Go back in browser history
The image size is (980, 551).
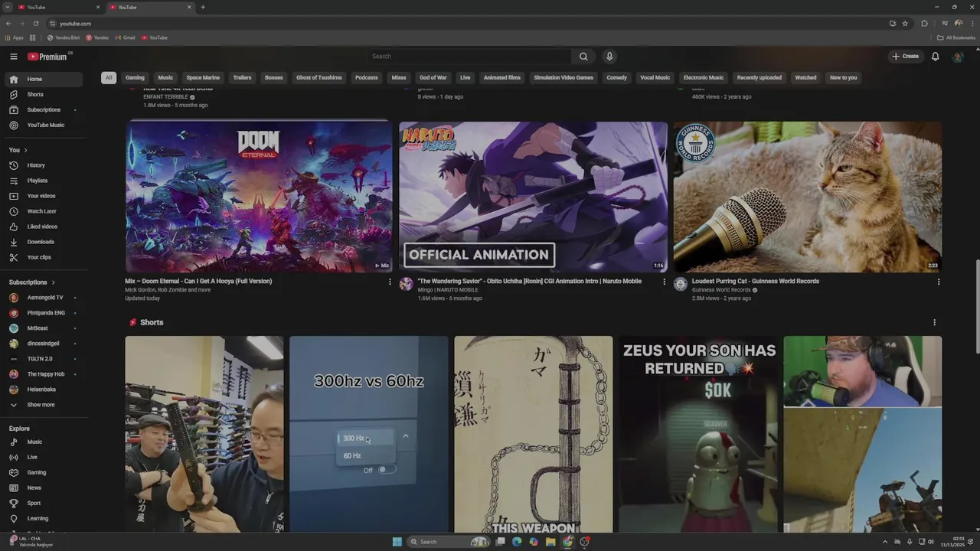pos(8,24)
